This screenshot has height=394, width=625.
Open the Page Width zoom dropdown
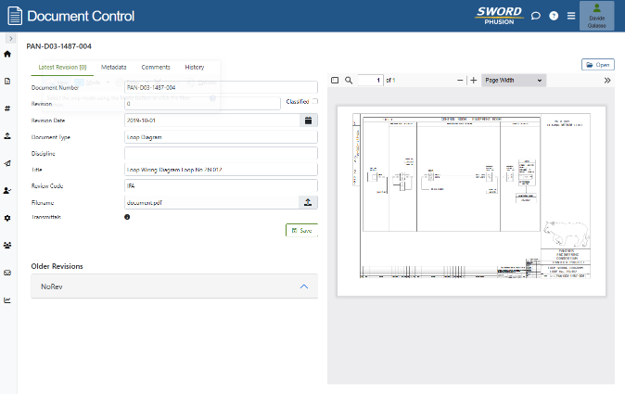[513, 80]
